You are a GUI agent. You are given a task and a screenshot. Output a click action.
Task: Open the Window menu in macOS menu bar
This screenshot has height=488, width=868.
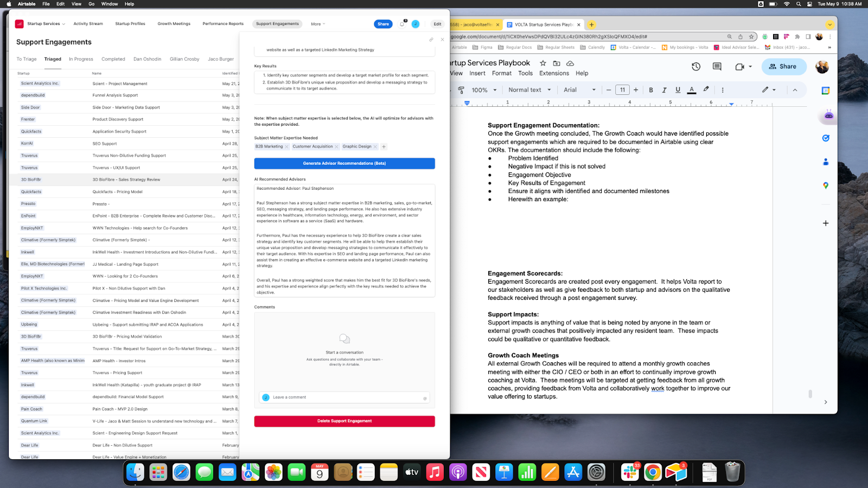pyautogui.click(x=110, y=4)
